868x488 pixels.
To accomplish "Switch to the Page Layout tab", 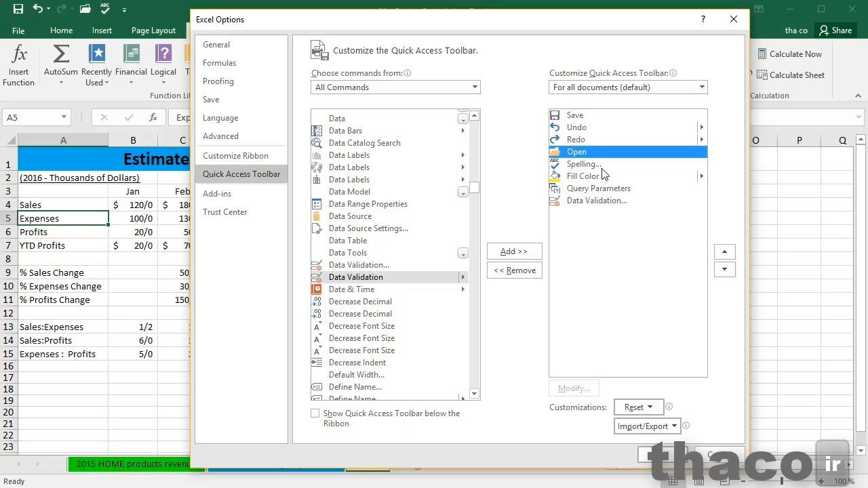I will click(x=153, y=30).
